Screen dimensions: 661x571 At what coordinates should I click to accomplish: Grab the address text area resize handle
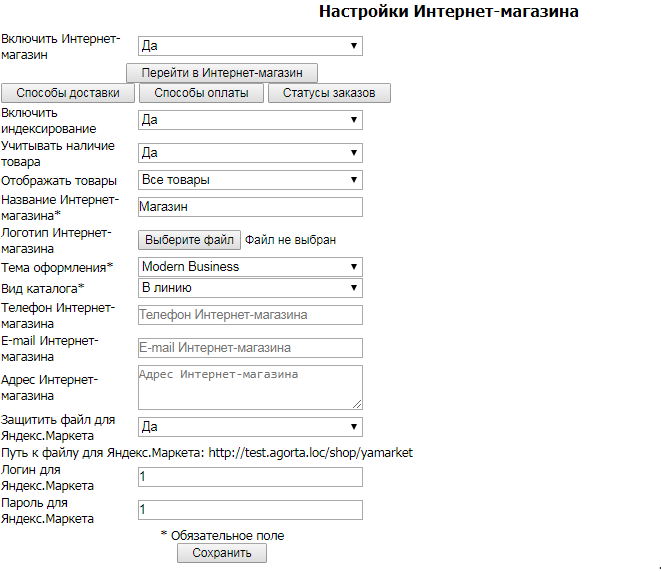click(x=357, y=404)
